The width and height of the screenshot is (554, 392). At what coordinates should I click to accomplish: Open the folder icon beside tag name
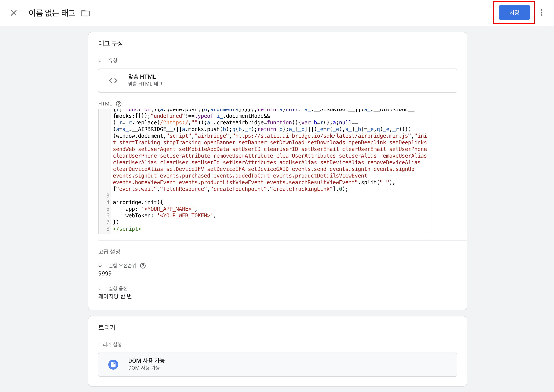85,13
